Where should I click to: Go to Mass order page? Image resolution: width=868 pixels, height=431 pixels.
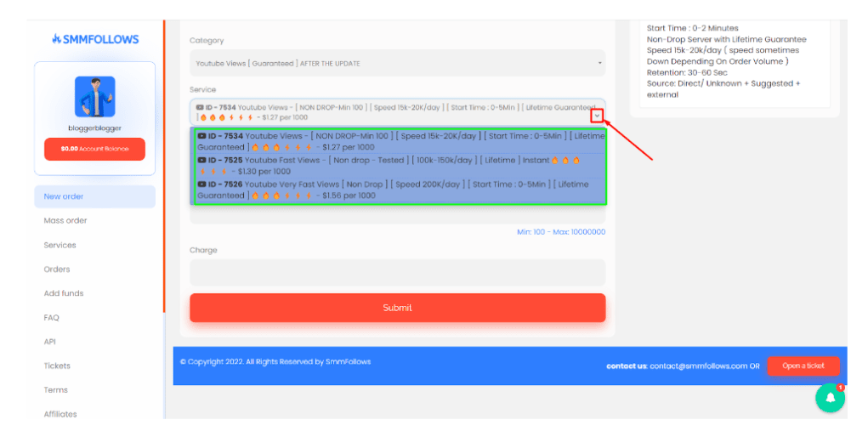(65, 221)
